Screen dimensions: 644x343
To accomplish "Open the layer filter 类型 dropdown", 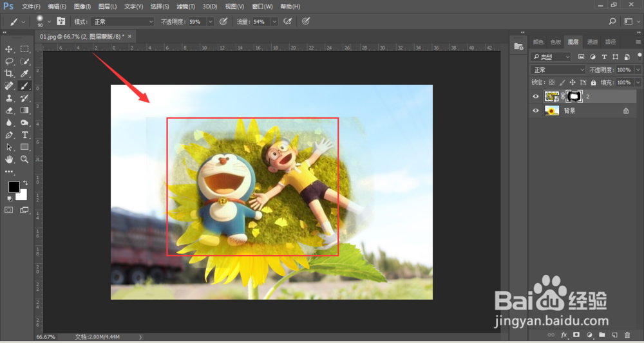I will point(551,57).
